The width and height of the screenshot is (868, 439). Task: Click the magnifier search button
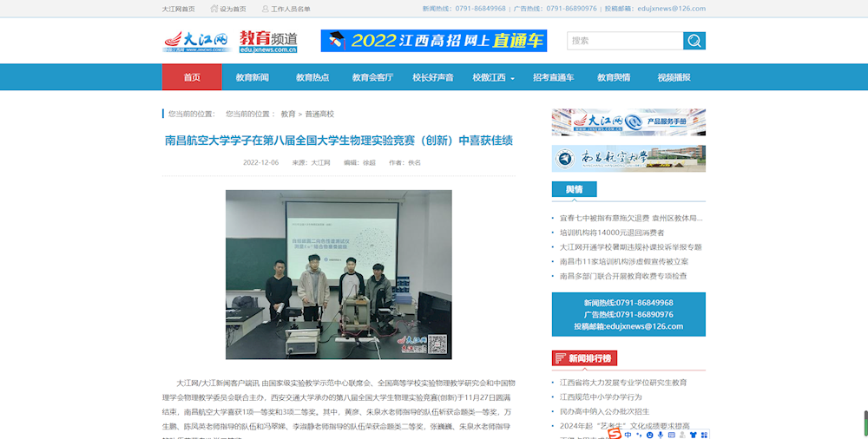(694, 41)
